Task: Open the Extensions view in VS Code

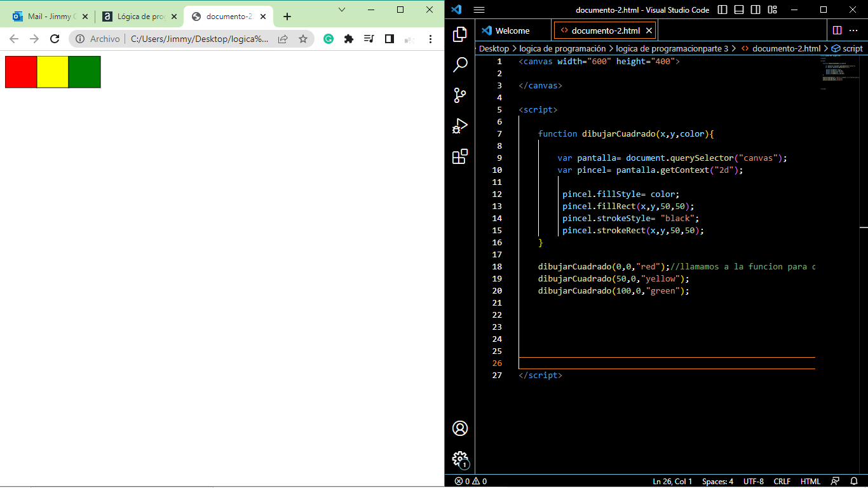Action: [x=460, y=156]
